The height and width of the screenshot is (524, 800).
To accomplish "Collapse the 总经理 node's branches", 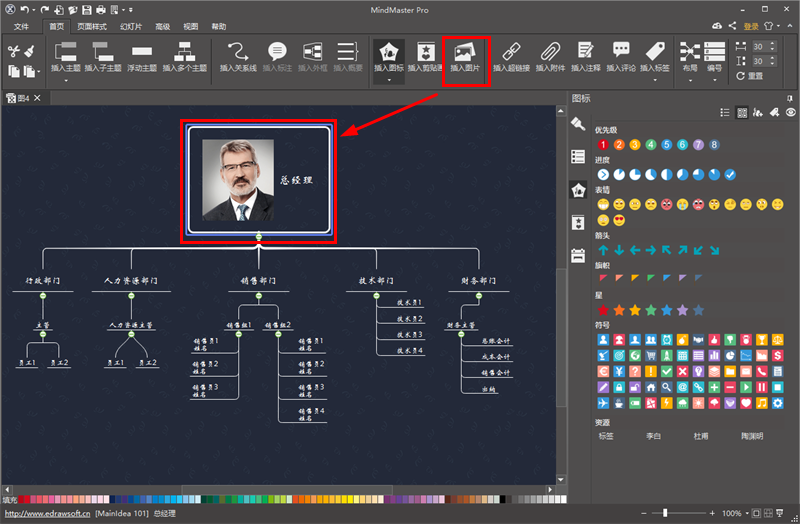I will 259,237.
